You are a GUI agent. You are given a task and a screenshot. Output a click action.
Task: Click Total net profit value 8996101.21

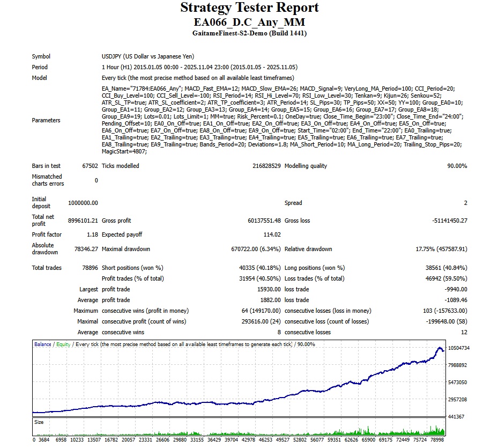(x=83, y=221)
